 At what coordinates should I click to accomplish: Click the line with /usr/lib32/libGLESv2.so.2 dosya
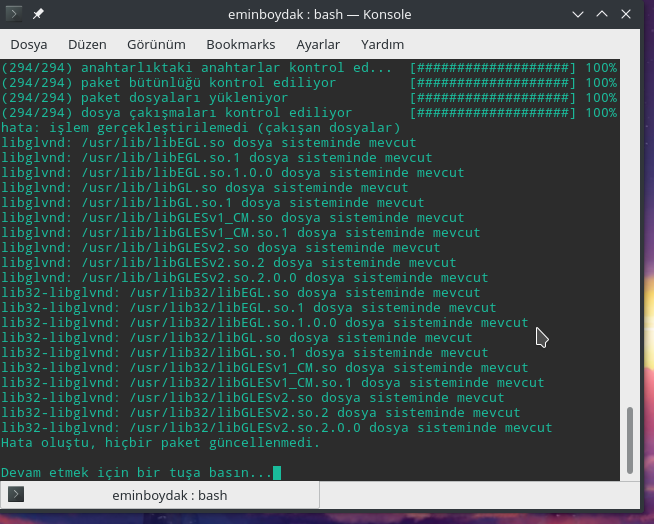pos(261,413)
